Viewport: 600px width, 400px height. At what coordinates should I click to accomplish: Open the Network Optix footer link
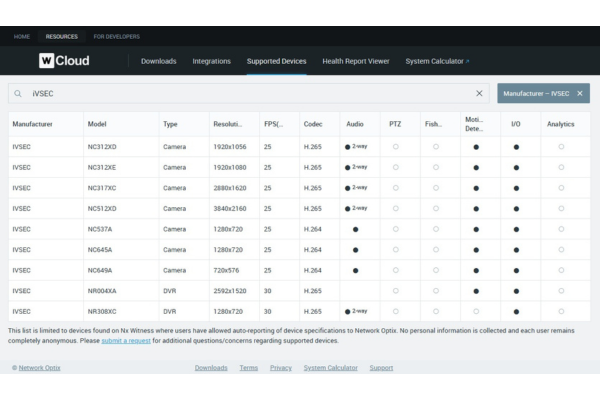(39, 368)
